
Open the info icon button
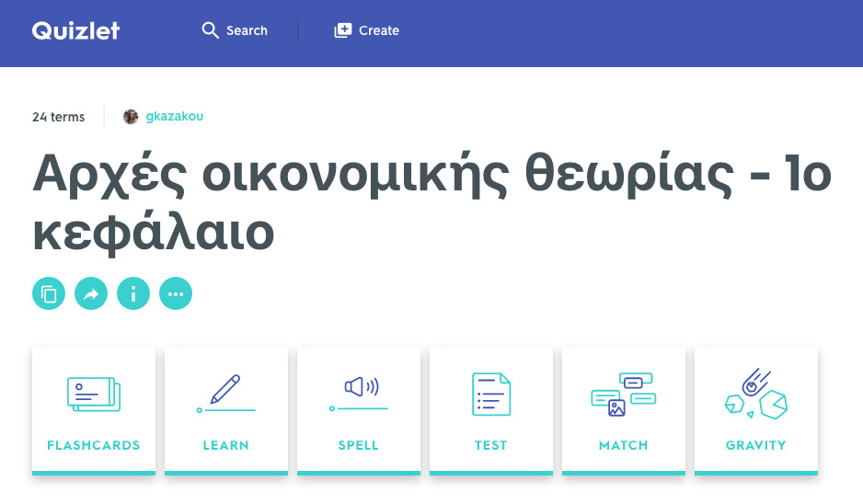(133, 293)
